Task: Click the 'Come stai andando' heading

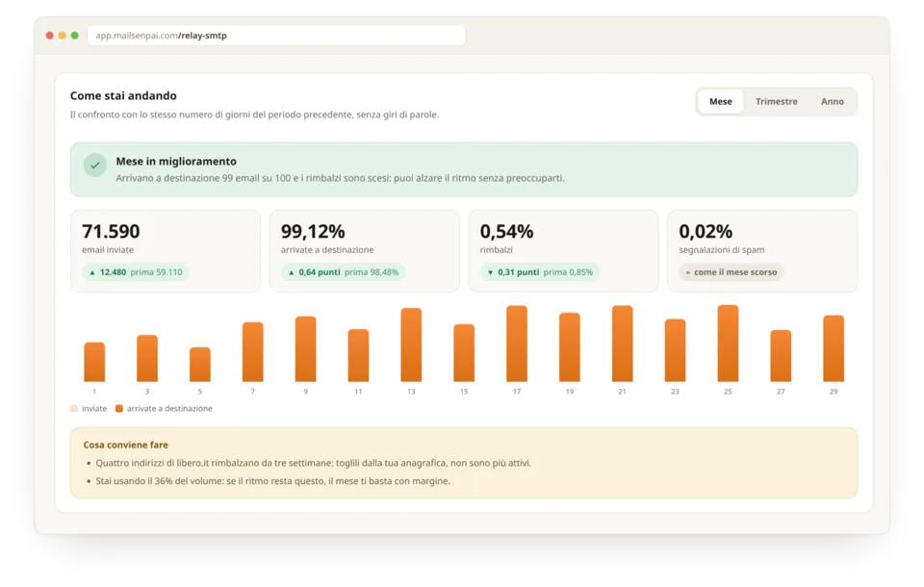Action: point(123,95)
